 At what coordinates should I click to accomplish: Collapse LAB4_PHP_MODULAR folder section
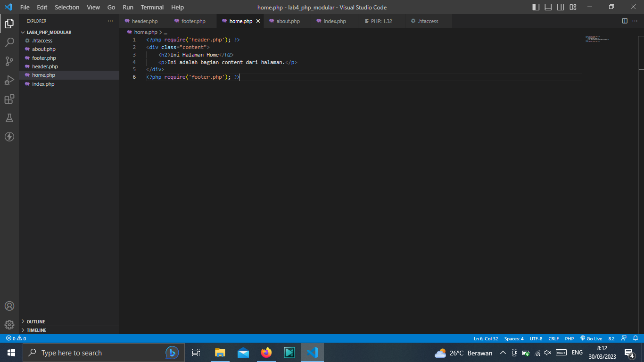(69, 32)
